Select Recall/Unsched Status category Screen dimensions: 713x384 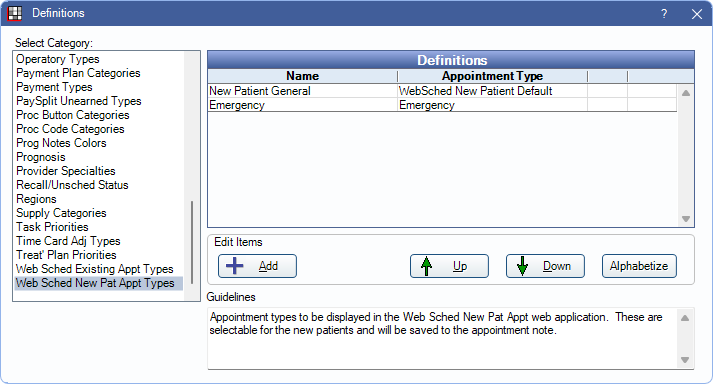coord(72,185)
